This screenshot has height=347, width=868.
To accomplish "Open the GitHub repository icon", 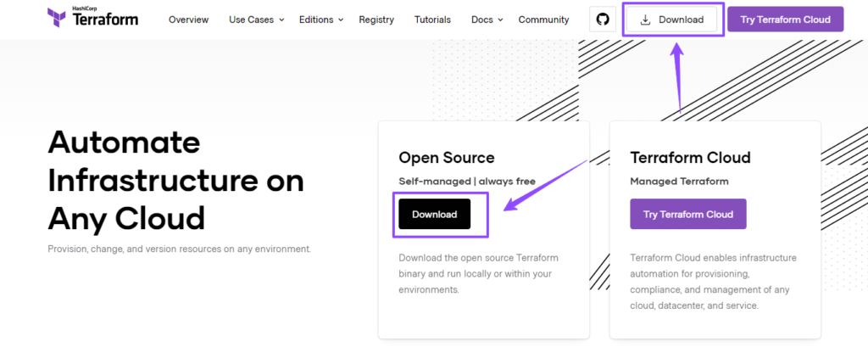I will 603,20.
